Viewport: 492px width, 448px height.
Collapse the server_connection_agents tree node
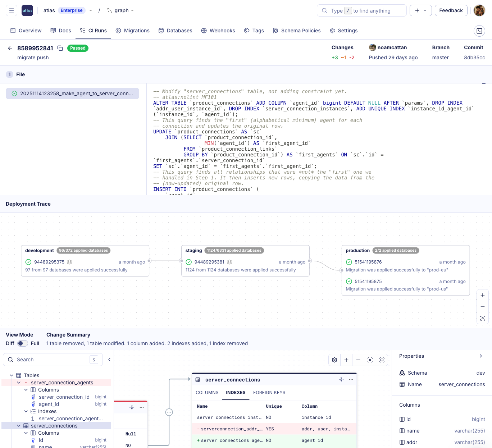[x=19, y=383]
